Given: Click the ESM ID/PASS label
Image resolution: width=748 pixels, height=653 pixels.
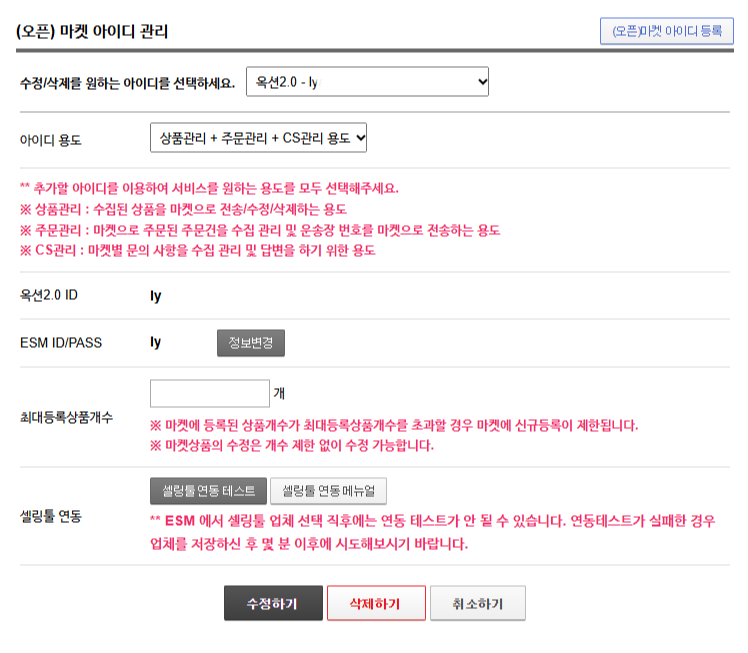Looking at the screenshot, I should pyautogui.click(x=61, y=343).
